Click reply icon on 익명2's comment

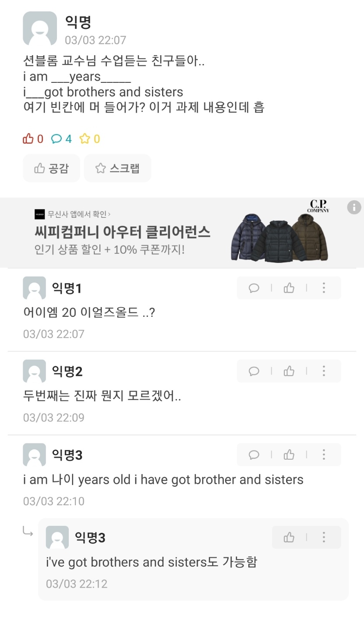[x=254, y=371]
